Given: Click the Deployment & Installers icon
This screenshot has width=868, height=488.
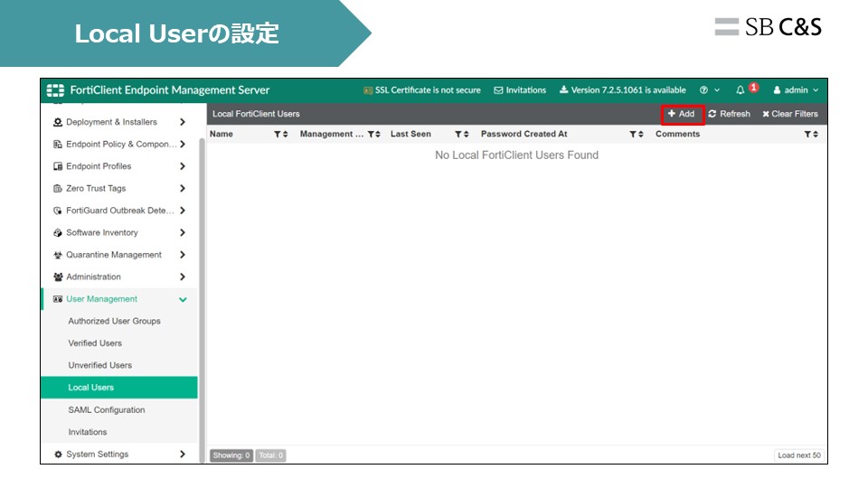Looking at the screenshot, I should pos(58,122).
